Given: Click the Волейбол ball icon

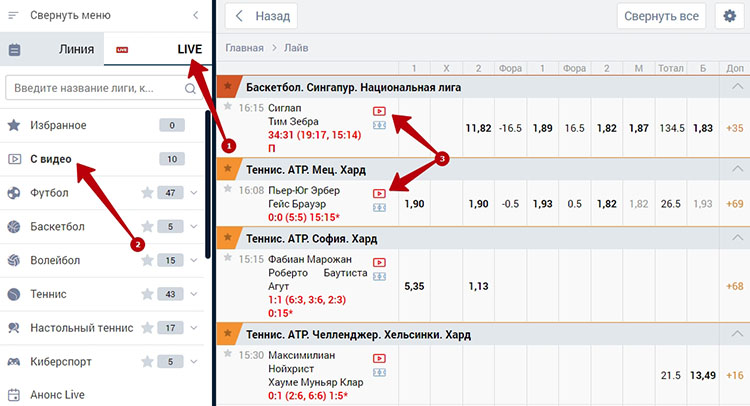Looking at the screenshot, I should click(x=14, y=260).
